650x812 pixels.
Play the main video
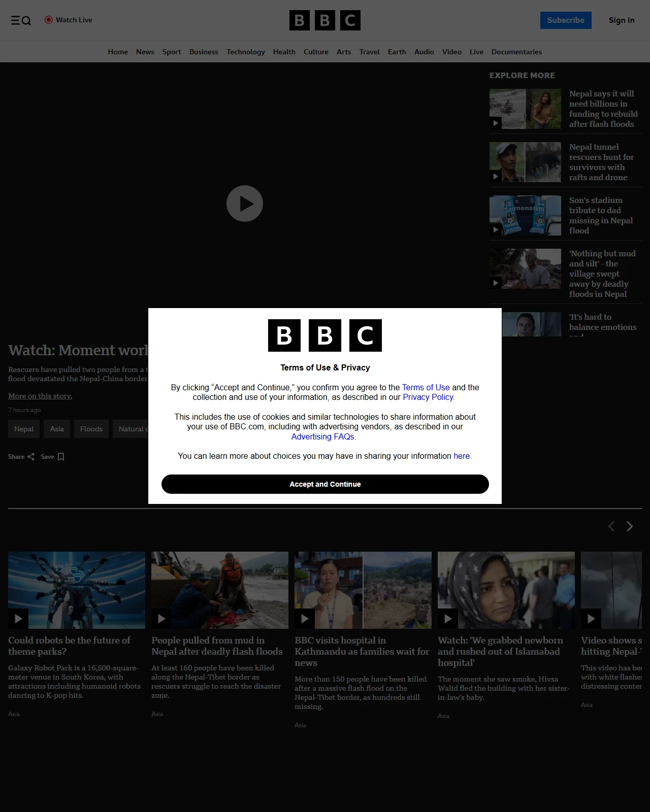(x=245, y=204)
